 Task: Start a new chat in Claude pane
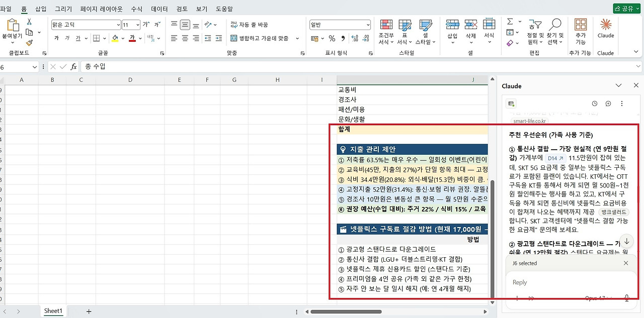608,103
